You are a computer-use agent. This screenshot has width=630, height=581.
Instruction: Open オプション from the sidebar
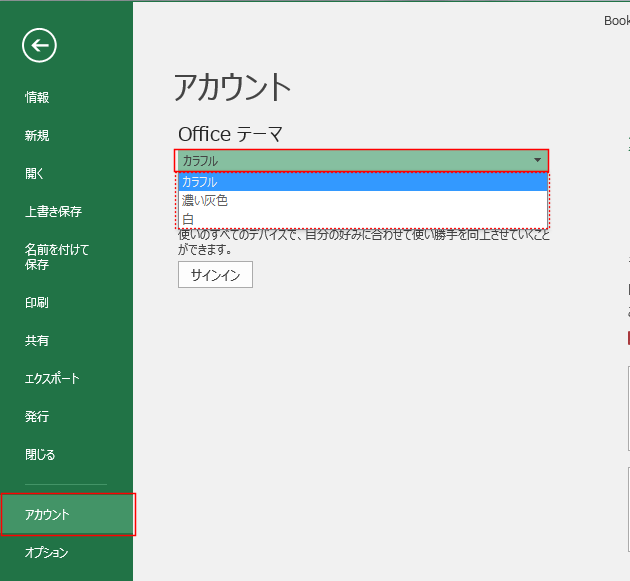47,552
